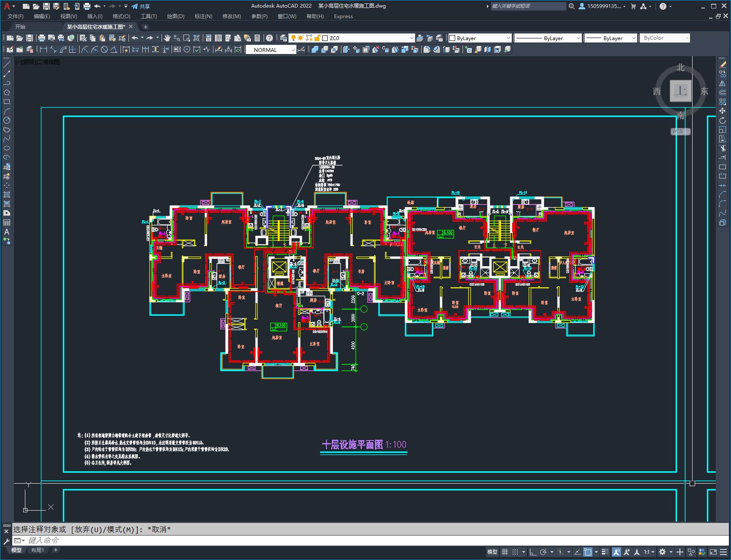Image resolution: width=731 pixels, height=560 pixels.
Task: Click the 北 label on the ViewCube compass
Action: pyautogui.click(x=680, y=68)
